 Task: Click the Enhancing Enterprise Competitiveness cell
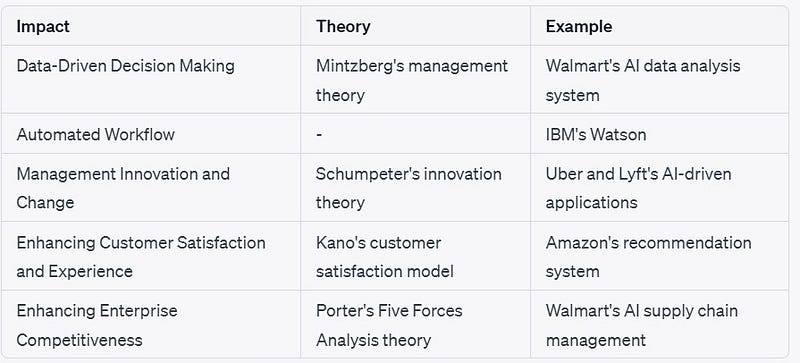click(151, 325)
